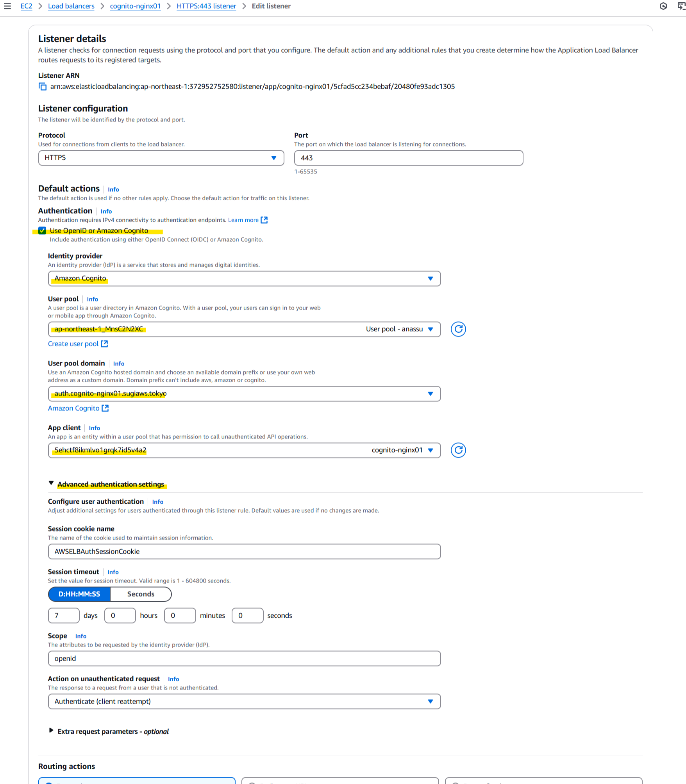Uncheck Use OpenID or Amazon Cognito

pyautogui.click(x=42, y=230)
